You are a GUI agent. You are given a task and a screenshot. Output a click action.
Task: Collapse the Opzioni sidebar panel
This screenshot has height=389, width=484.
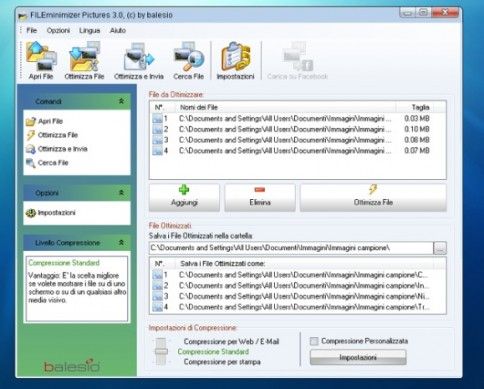click(121, 193)
